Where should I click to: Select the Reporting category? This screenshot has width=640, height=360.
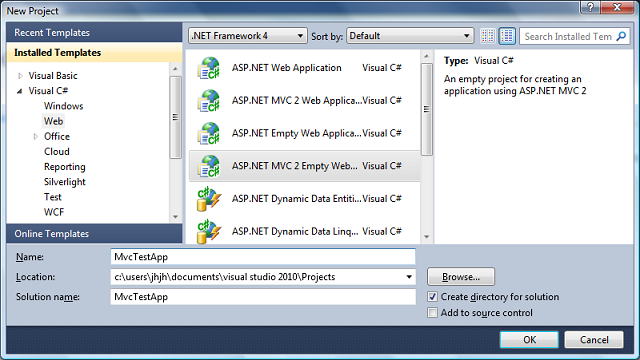point(64,167)
